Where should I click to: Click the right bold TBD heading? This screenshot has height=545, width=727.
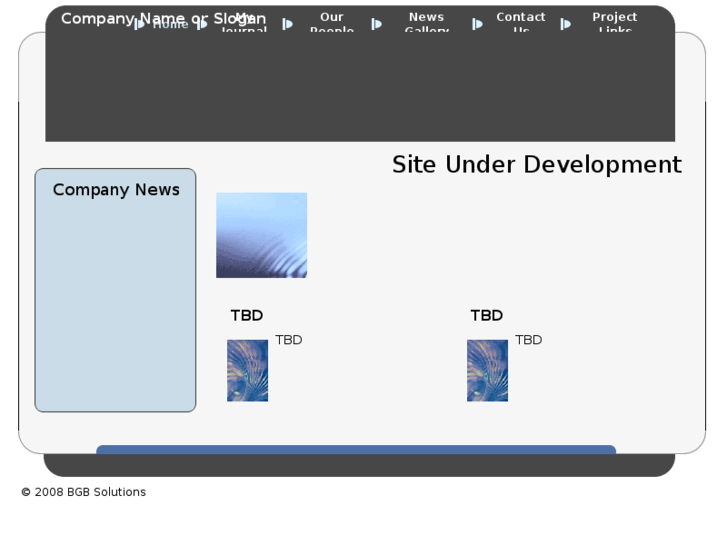point(487,315)
